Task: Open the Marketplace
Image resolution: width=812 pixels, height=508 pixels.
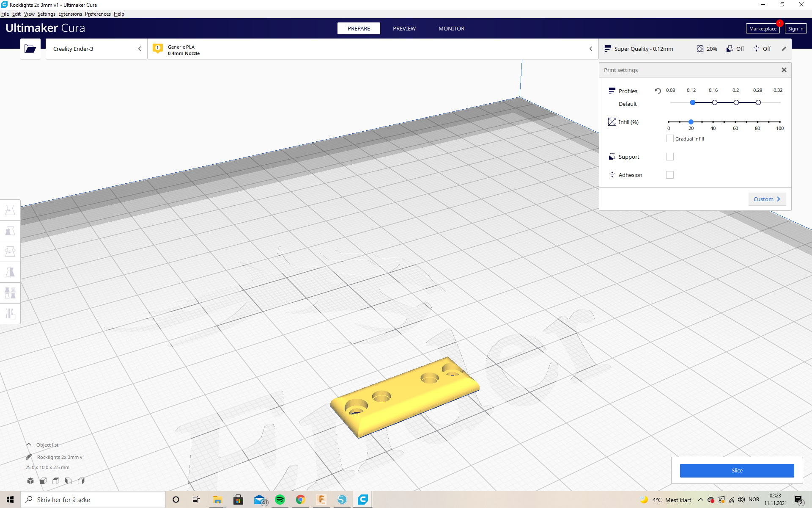Action: point(763,28)
